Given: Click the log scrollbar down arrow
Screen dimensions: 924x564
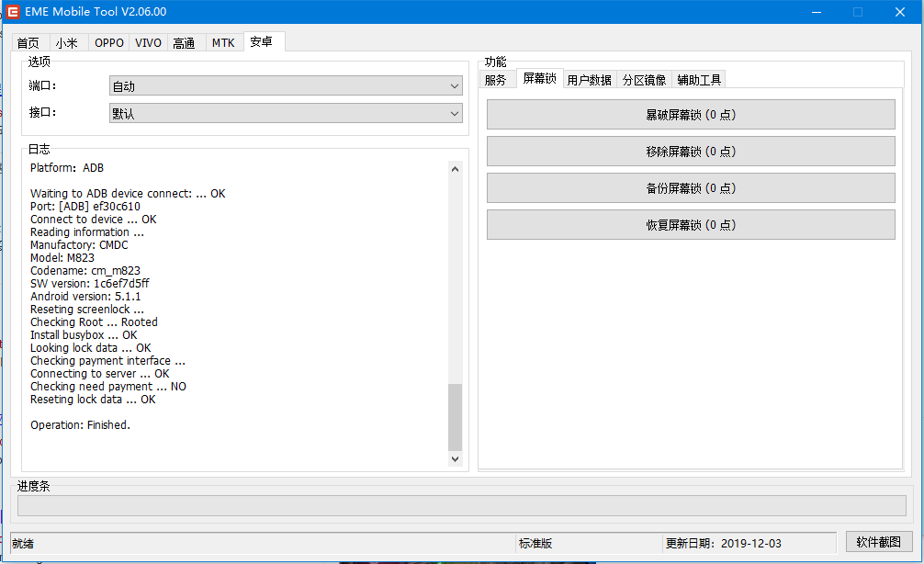Looking at the screenshot, I should pos(455,458).
